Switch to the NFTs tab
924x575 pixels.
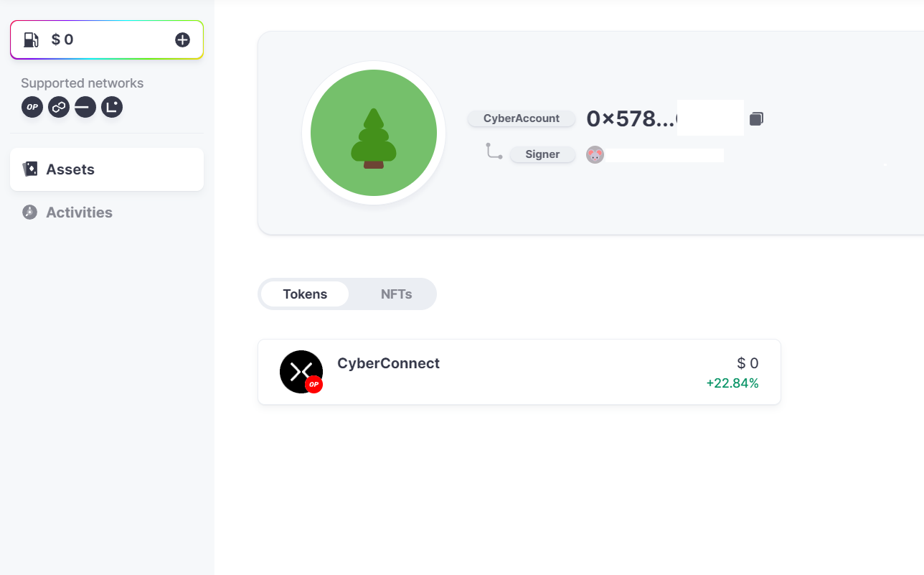coord(396,294)
